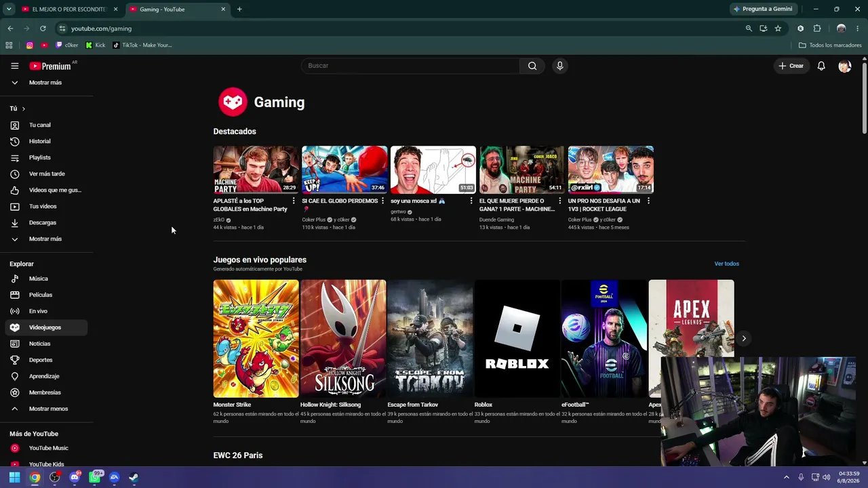Click the Kick extension icon in toolbar
Viewport: 868px width, 488px height.
(800, 28)
